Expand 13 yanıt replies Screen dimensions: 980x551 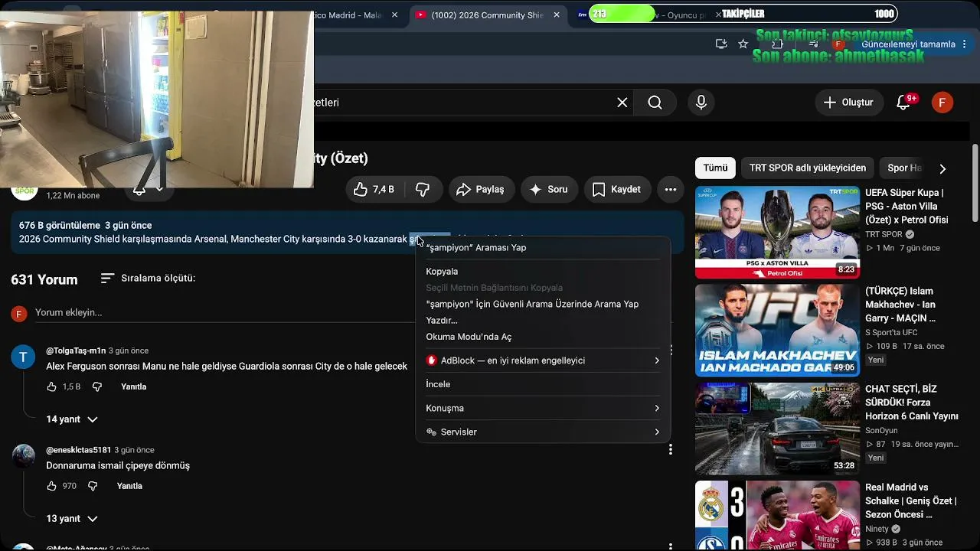(72, 519)
